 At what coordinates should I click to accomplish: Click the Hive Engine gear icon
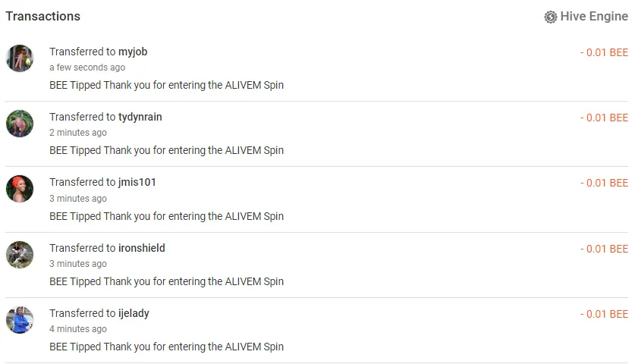tap(550, 17)
